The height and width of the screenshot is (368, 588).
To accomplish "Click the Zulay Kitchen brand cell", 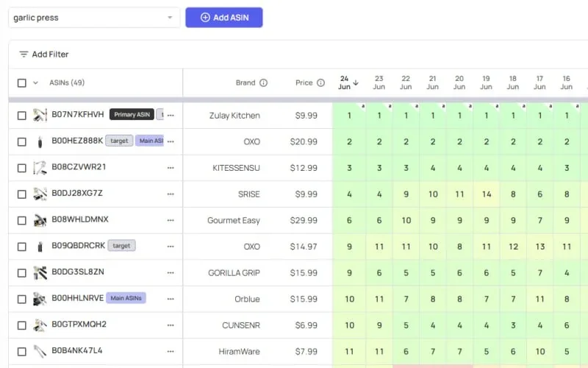I will (x=234, y=116).
